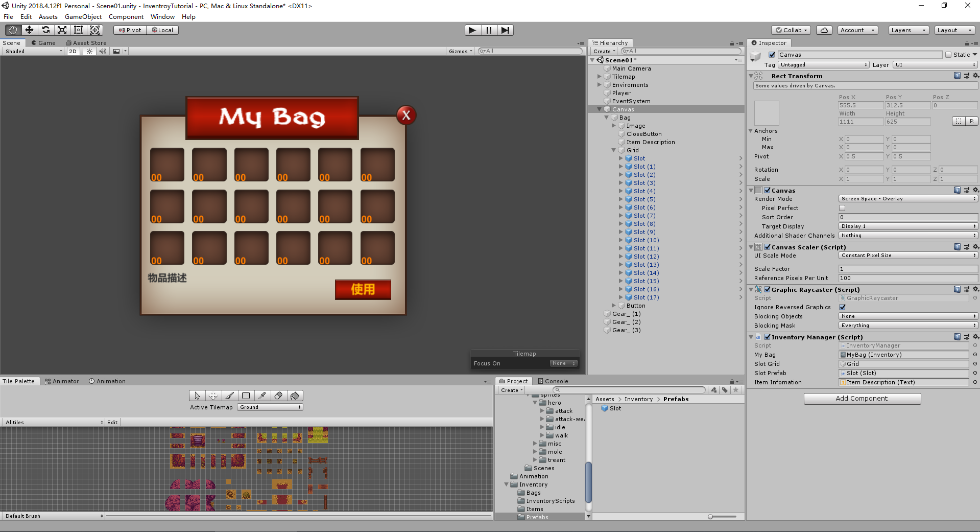980x532 pixels.
Task: Open the Active Tilemap dropdown showing Ground
Action: point(270,407)
